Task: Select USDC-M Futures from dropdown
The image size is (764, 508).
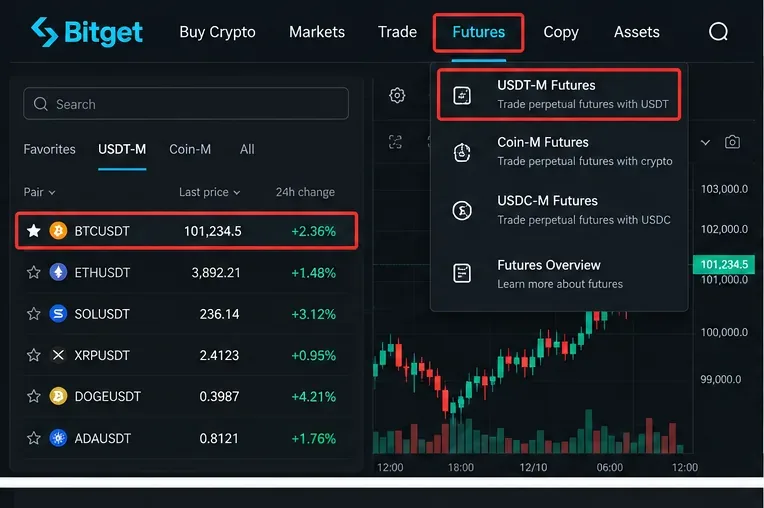Action: [559, 210]
